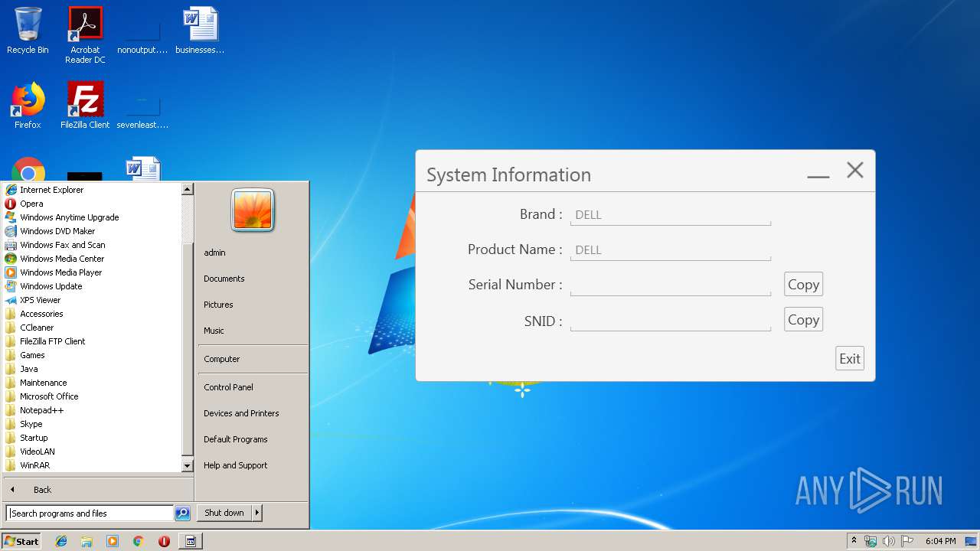Open Recycle Bin desktop icon
This screenshot has height=551, width=980.
28,31
